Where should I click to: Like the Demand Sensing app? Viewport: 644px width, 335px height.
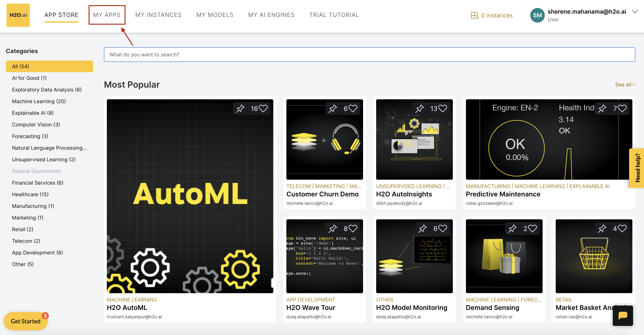[x=532, y=228]
